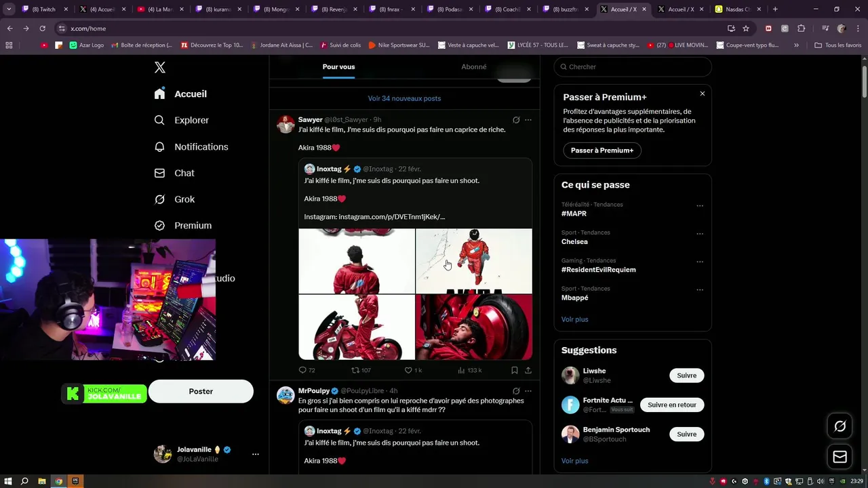This screenshot has width=868, height=488.
Task: Open floating messages envelope button
Action: click(840, 457)
